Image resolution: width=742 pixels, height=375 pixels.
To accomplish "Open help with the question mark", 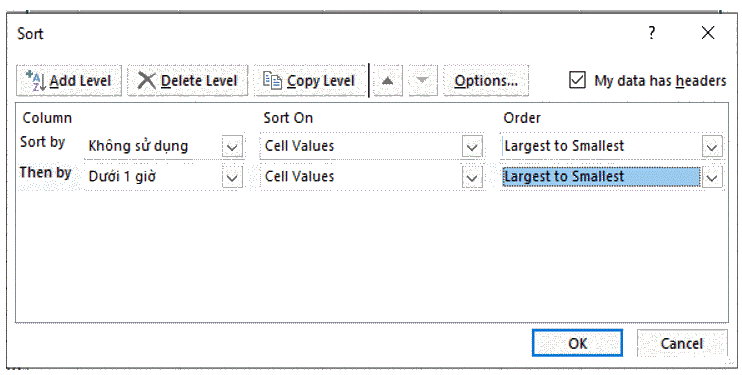I will (652, 33).
